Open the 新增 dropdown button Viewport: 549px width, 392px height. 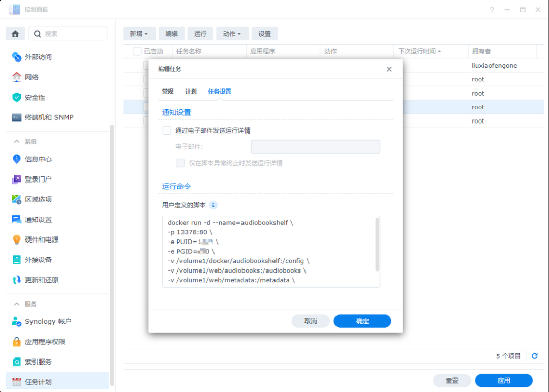click(x=139, y=34)
